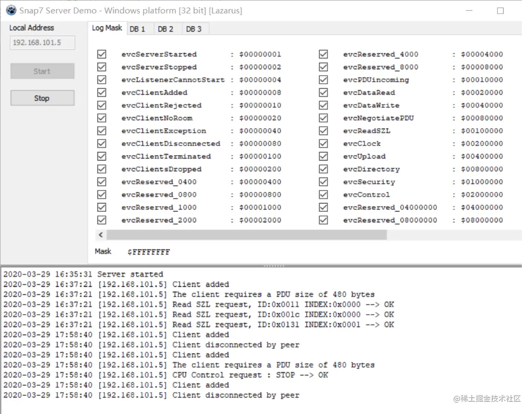532x414 pixels.
Task: Disable evcSecurity event logging
Action: [323, 182]
